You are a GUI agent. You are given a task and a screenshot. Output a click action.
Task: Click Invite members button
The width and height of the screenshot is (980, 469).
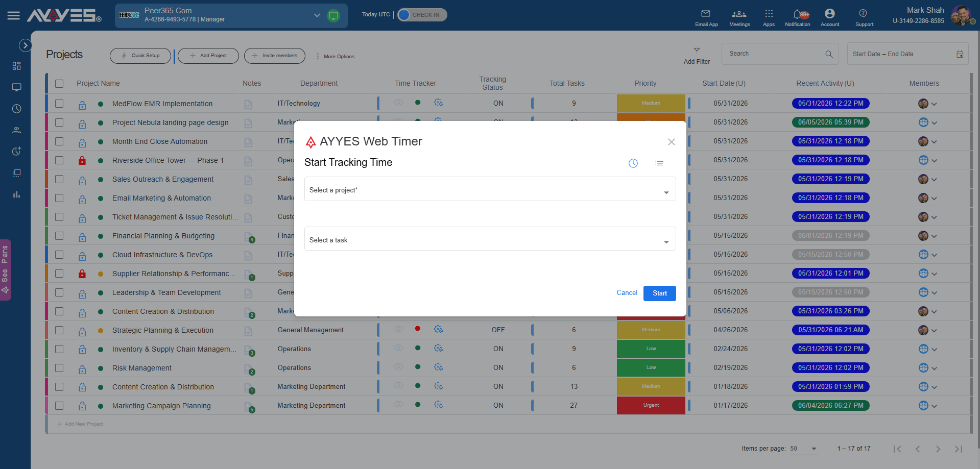pyautogui.click(x=275, y=56)
